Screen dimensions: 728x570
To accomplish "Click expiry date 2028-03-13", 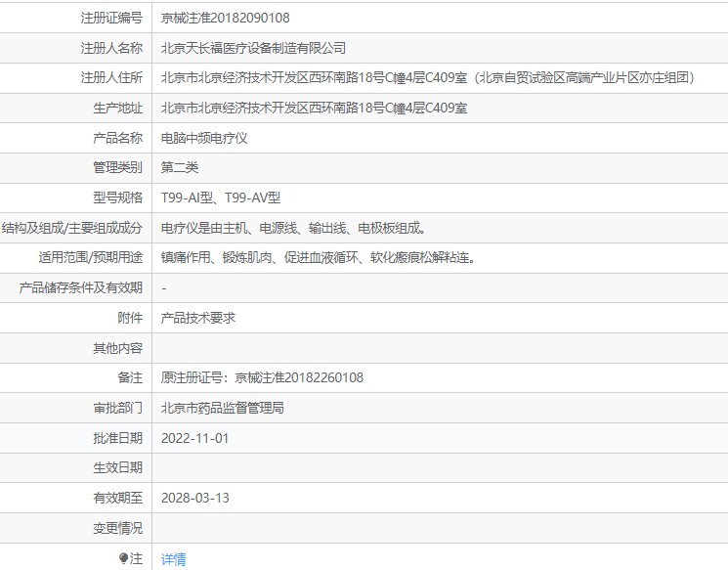I will point(195,498).
